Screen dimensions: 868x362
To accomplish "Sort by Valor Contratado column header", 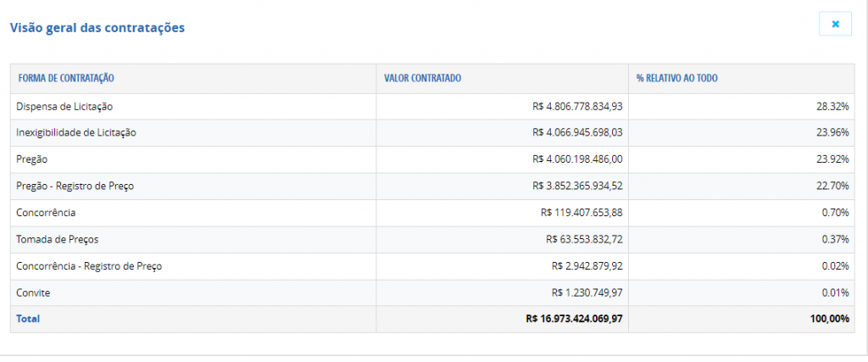I will [x=422, y=78].
